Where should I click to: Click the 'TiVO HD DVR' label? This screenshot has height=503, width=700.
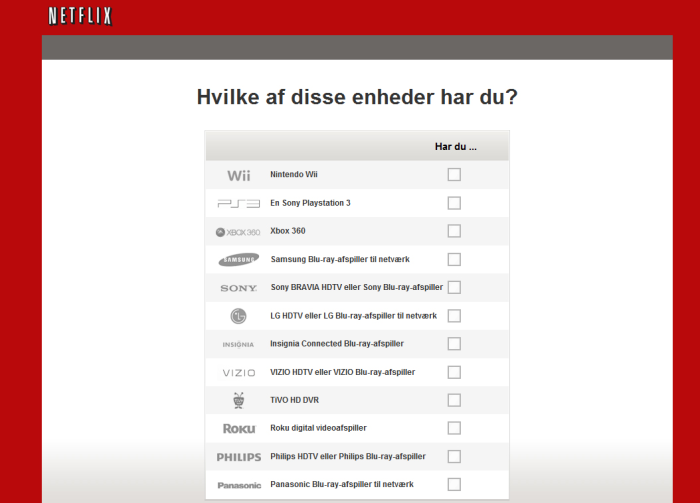coord(295,400)
